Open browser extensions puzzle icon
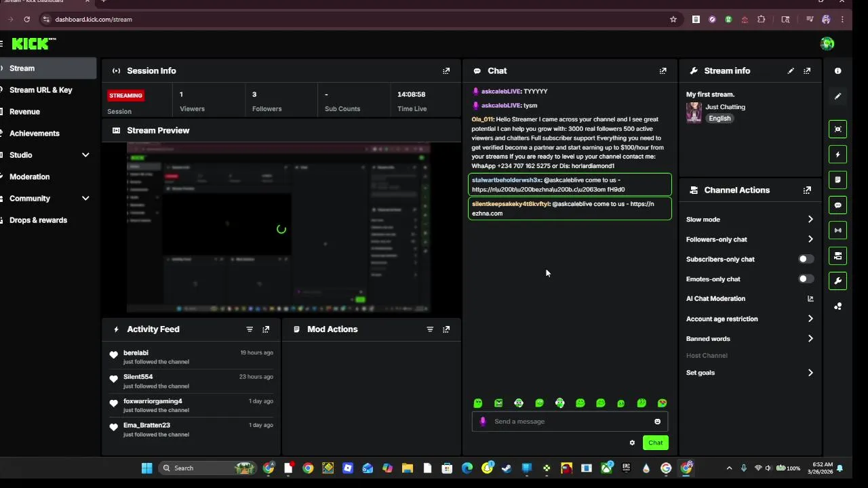This screenshot has height=488, width=868. click(761, 20)
